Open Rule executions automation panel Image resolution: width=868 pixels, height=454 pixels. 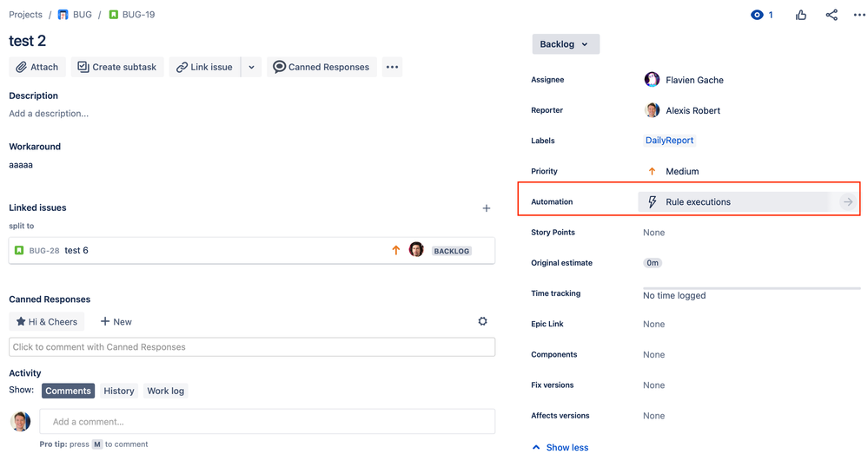pyautogui.click(x=748, y=202)
